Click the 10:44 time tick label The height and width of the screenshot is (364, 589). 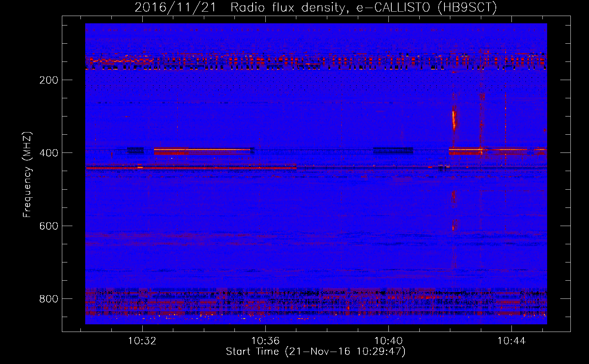[x=511, y=341]
